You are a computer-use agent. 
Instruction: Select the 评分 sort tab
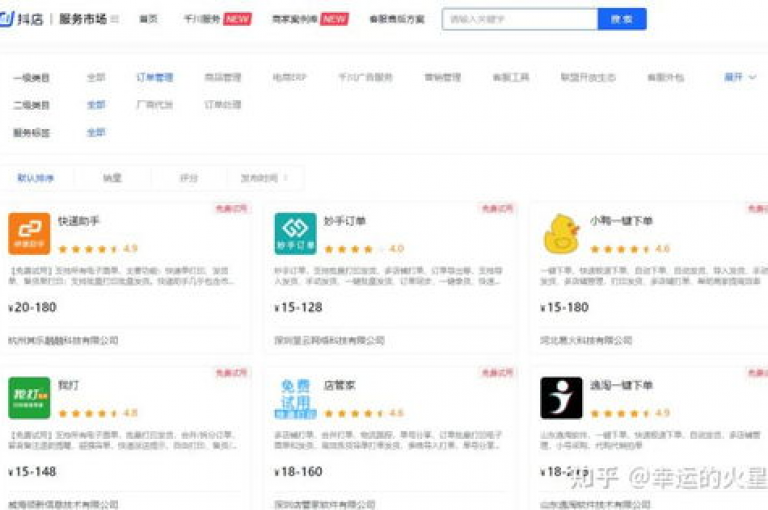[x=189, y=178]
